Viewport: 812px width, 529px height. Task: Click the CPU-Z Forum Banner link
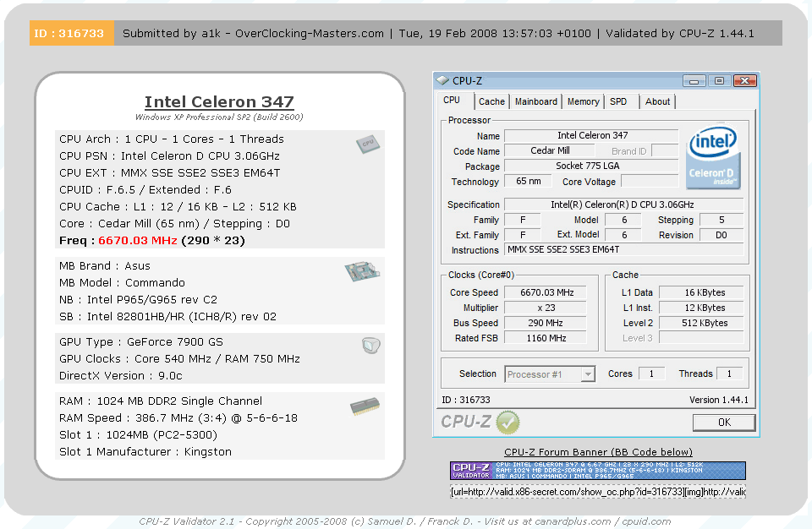point(598,452)
